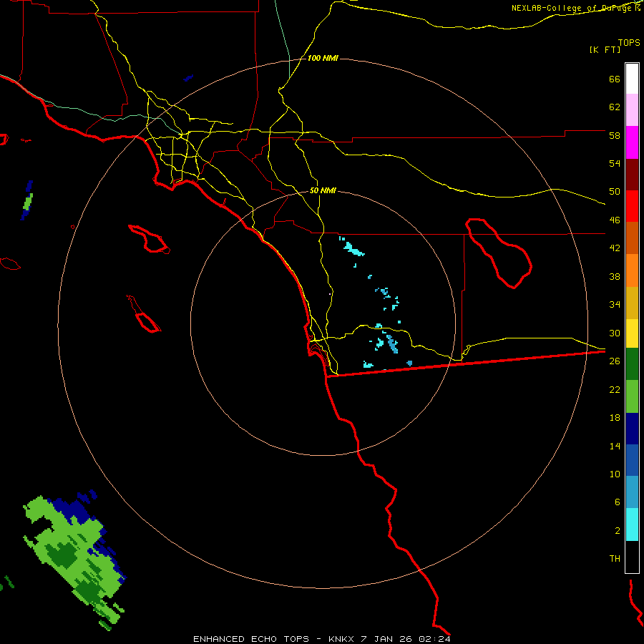The image size is (644, 644).
Task: Click the 10 legend value
Action: click(615, 474)
